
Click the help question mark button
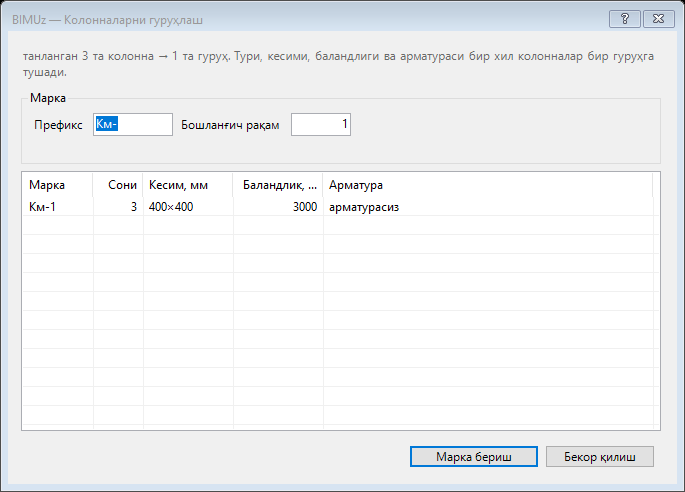[625, 19]
